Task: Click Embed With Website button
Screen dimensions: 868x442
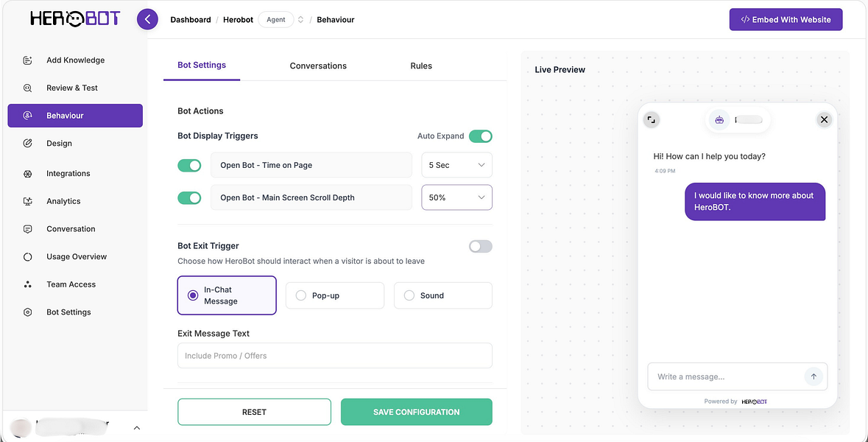Action: point(786,19)
